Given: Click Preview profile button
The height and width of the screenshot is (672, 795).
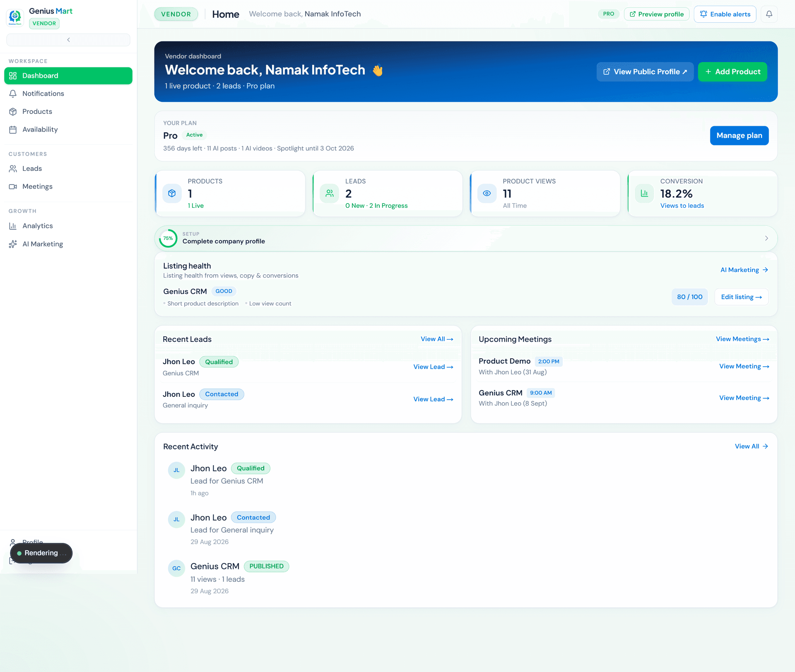Looking at the screenshot, I should pyautogui.click(x=657, y=14).
